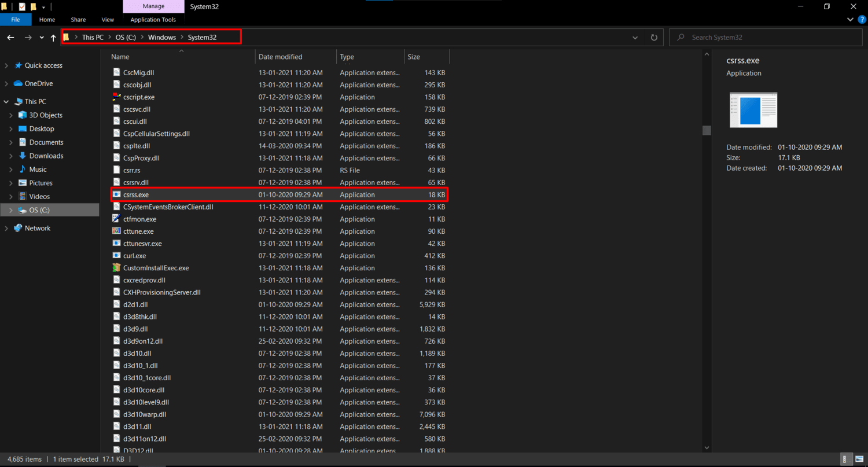The image size is (868, 467).
Task: Refresh the System32 folder view
Action: point(653,37)
